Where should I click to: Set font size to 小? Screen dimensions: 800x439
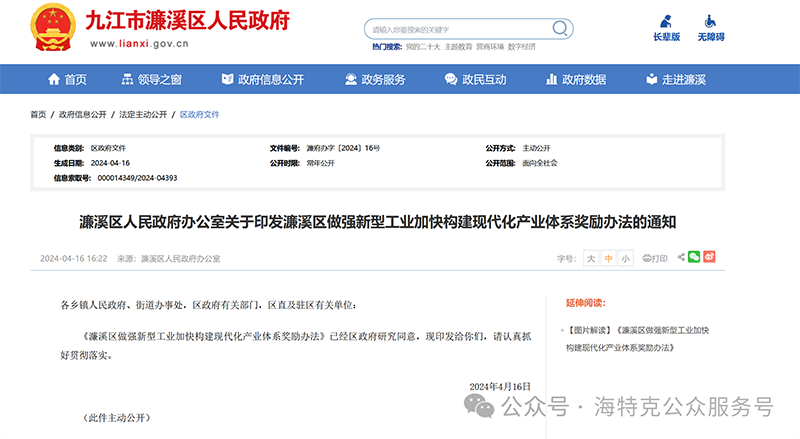(x=625, y=258)
